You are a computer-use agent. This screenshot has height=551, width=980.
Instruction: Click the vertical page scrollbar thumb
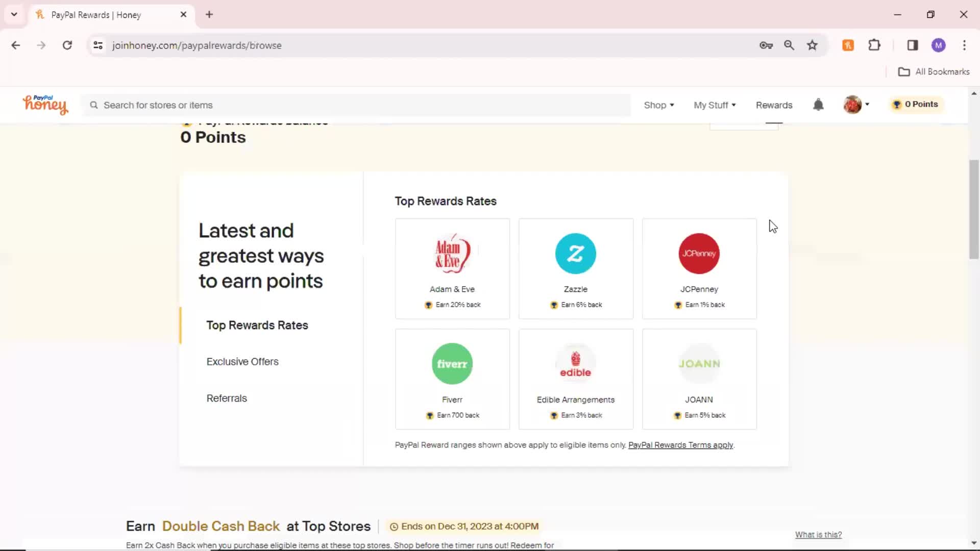pos(974,209)
